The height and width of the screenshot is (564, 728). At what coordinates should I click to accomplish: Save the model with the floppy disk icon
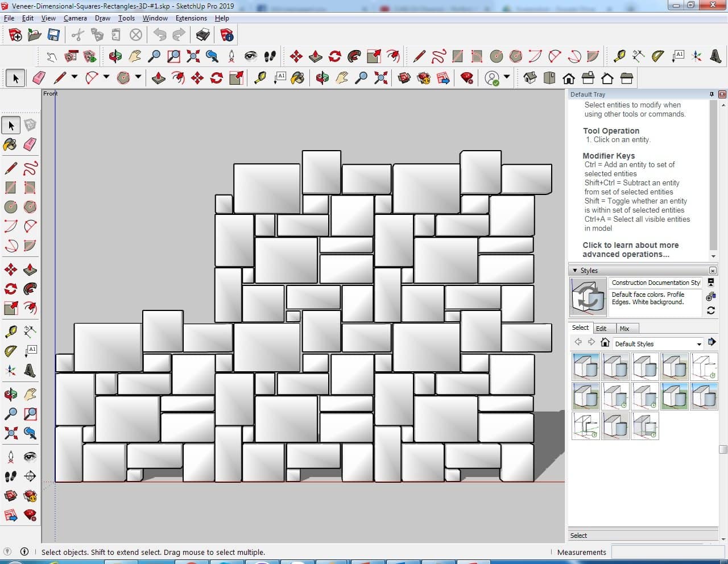(53, 35)
